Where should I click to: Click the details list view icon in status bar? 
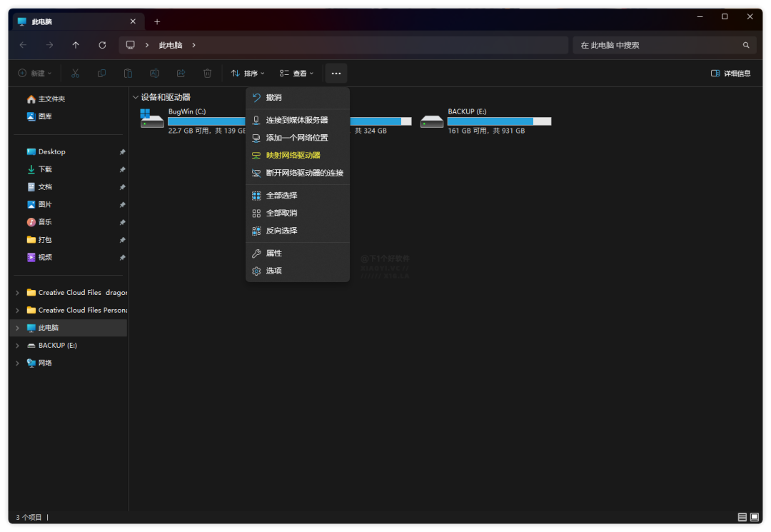pyautogui.click(x=742, y=517)
